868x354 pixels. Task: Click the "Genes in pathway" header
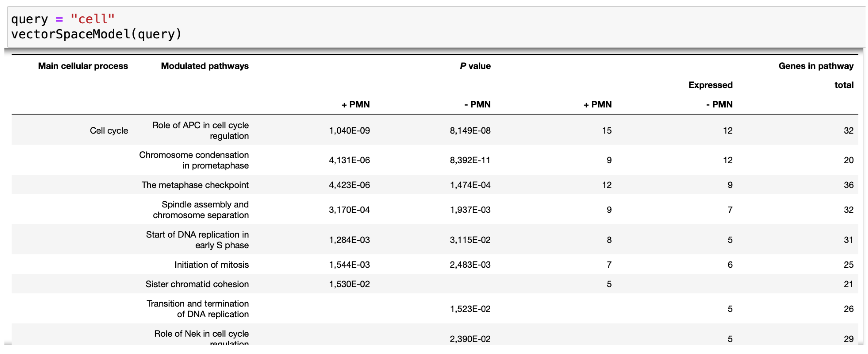pos(815,66)
